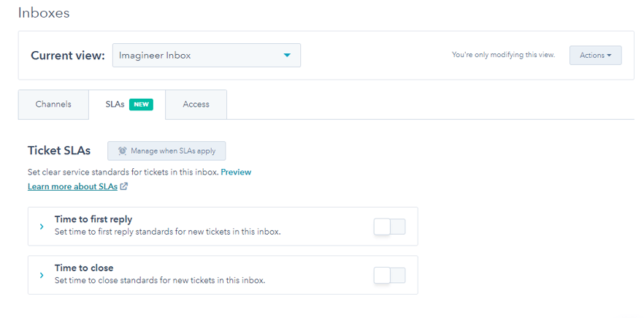Image resolution: width=644 pixels, height=318 pixels.
Task: Turn on the Time to close switch
Action: click(x=389, y=276)
